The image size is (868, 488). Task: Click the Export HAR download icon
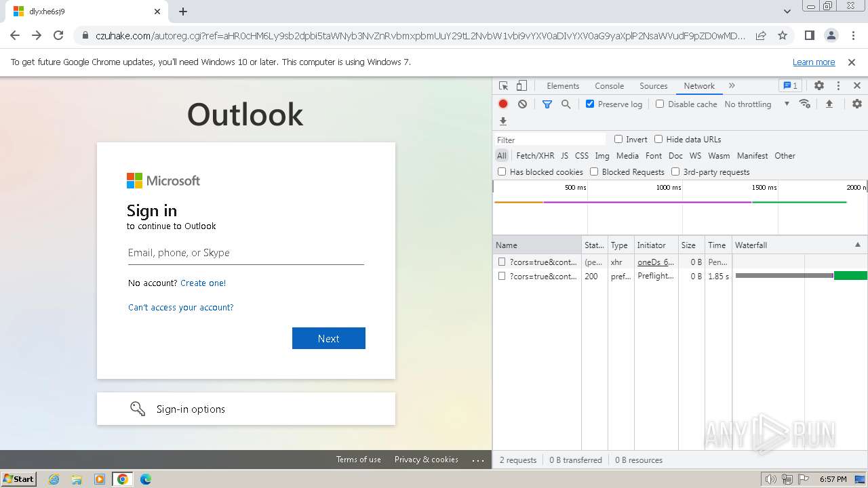(x=503, y=121)
